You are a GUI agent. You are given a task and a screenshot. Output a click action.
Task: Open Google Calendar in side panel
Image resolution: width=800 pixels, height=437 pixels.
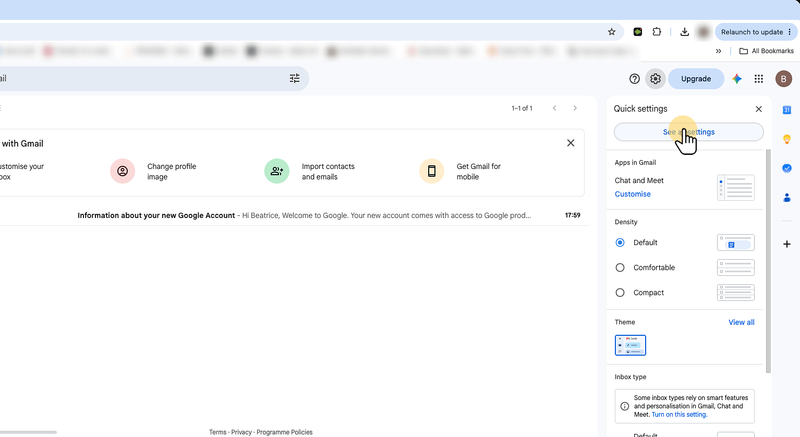coord(787,110)
